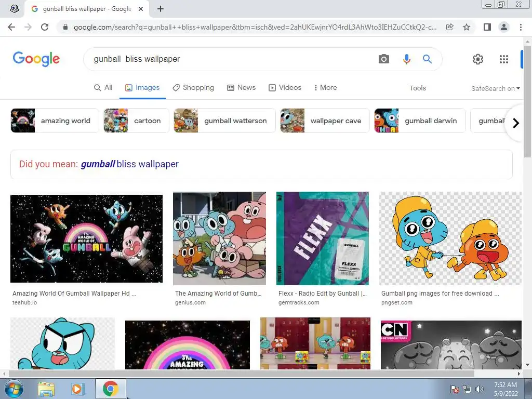
Task: Select the gunball bliss wallpaper browser tab
Action: 87,9
